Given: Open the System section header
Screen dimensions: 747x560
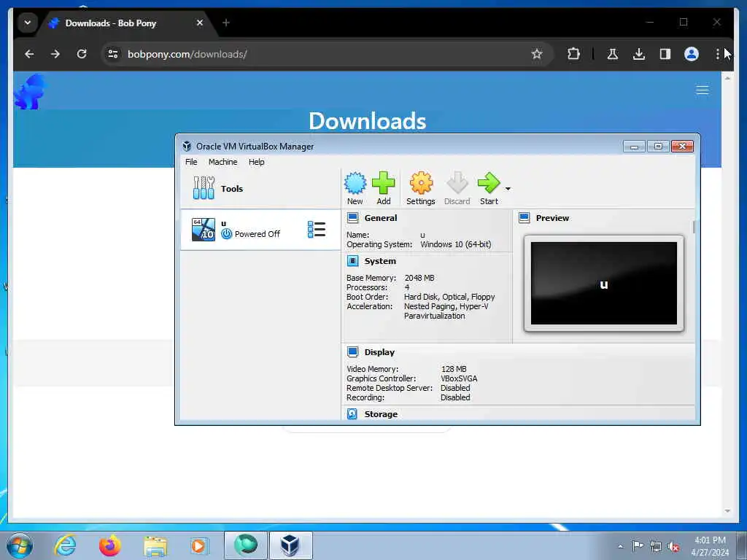Looking at the screenshot, I should (379, 261).
